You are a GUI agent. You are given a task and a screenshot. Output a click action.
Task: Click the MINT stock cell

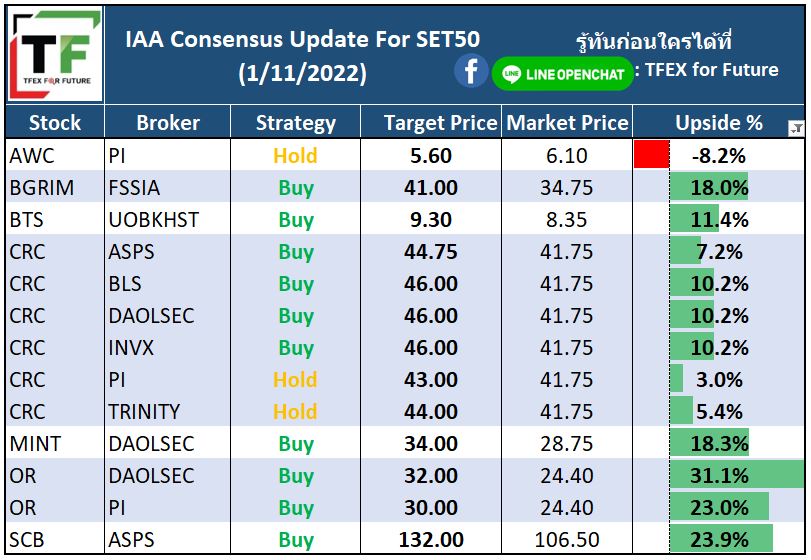(x=55, y=443)
